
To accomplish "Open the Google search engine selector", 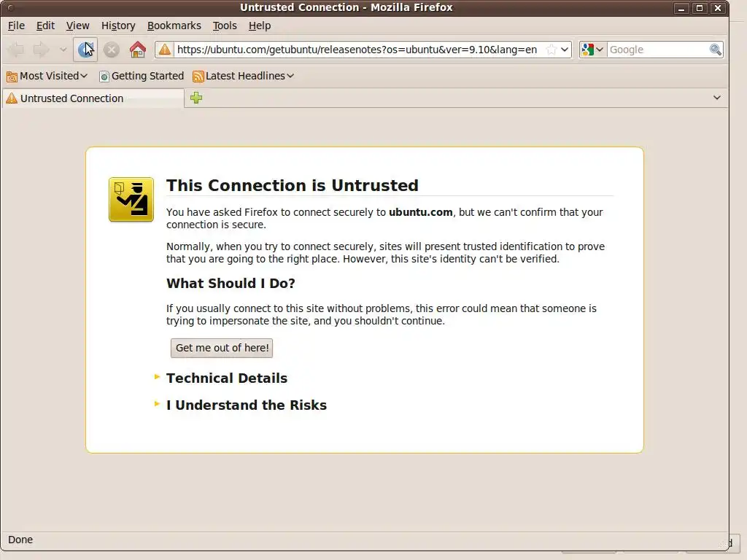I will pos(592,50).
